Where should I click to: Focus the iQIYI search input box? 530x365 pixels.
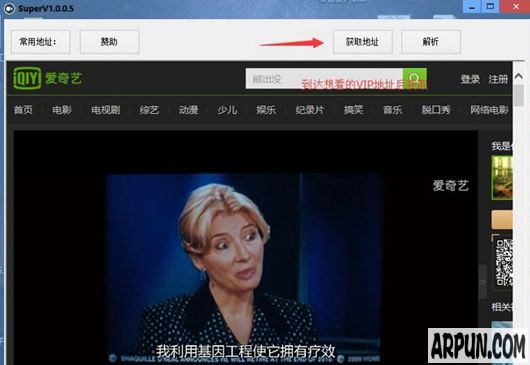pyautogui.click(x=324, y=79)
